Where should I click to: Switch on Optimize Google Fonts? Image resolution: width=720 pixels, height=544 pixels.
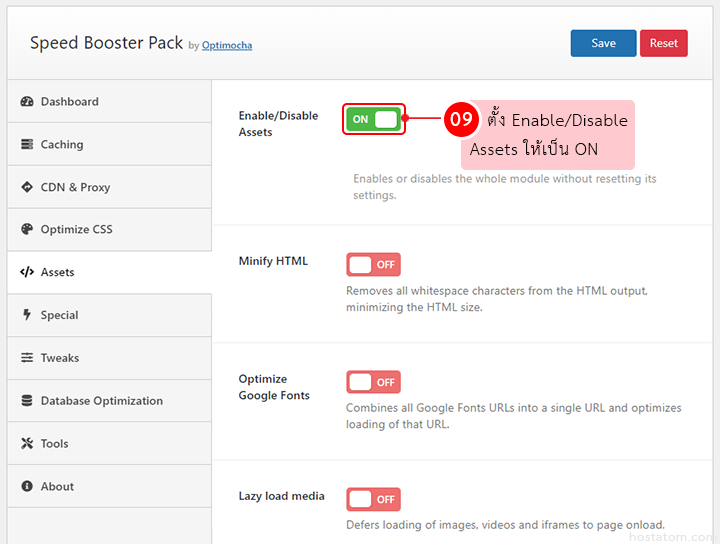pos(373,382)
